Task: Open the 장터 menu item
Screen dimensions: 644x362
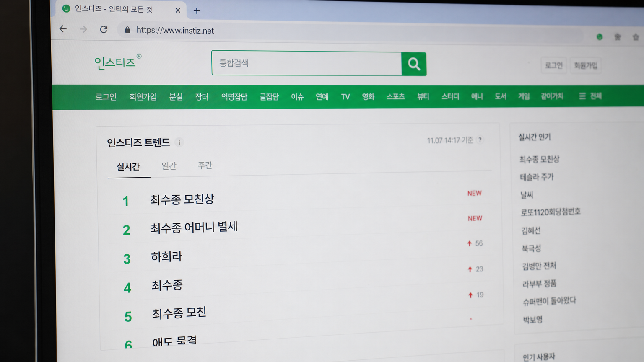Action: tap(202, 97)
